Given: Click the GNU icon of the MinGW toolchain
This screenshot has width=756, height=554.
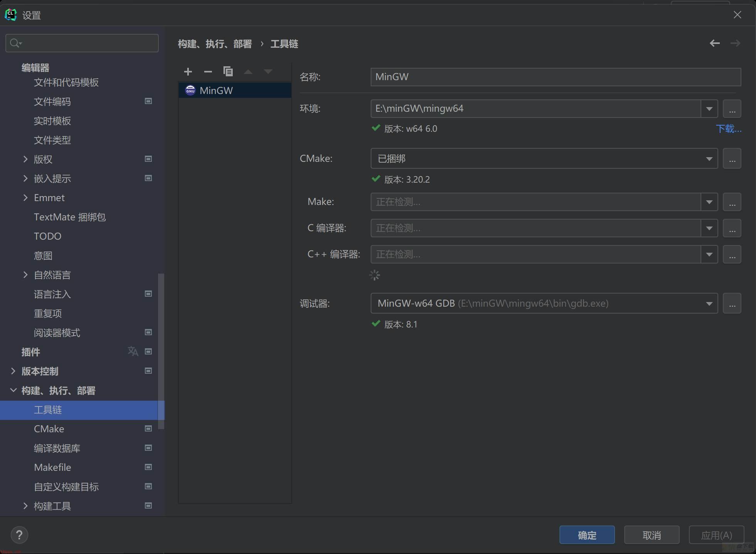Looking at the screenshot, I should coord(190,90).
